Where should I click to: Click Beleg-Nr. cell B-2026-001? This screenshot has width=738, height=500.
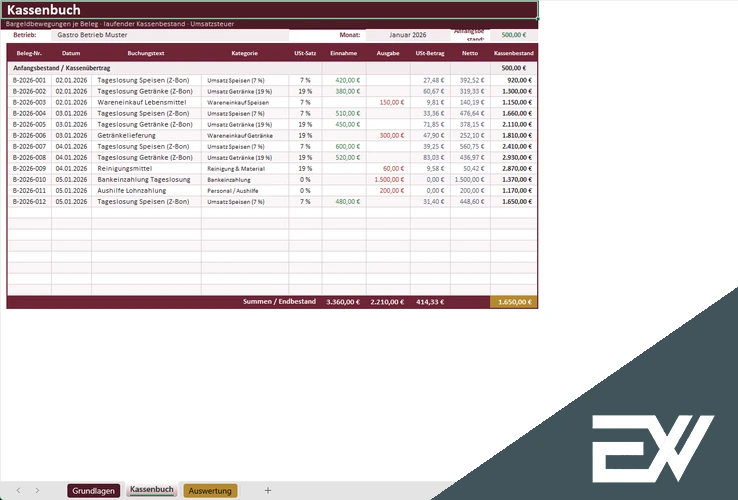pos(29,80)
